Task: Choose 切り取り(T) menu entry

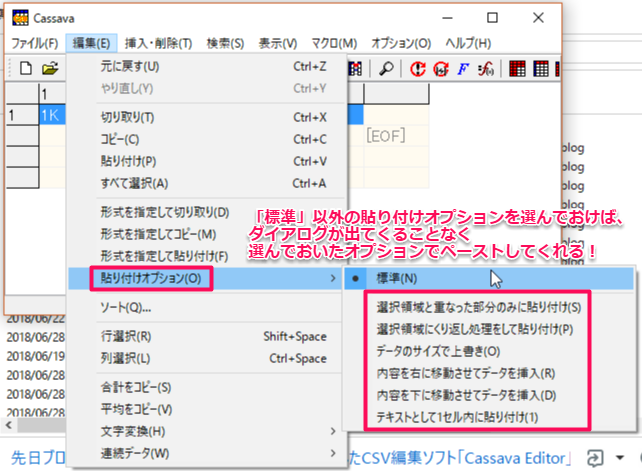Action: tap(207, 118)
